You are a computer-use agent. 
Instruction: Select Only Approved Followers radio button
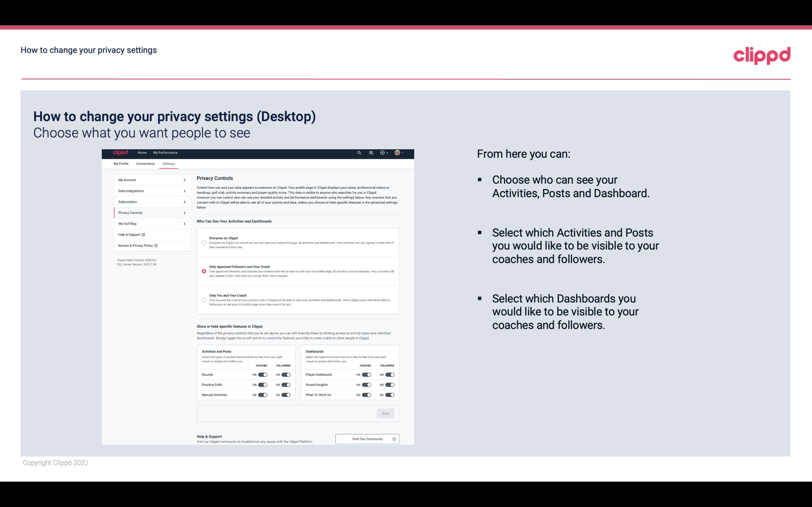(x=203, y=271)
